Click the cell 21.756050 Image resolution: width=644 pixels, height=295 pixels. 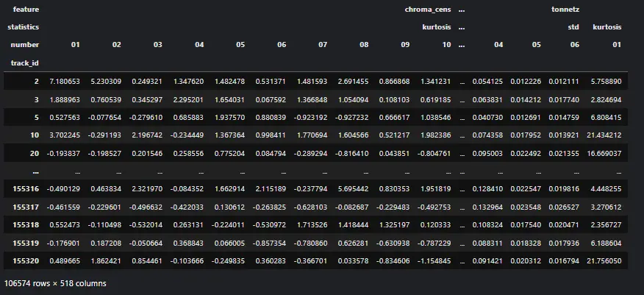click(604, 261)
